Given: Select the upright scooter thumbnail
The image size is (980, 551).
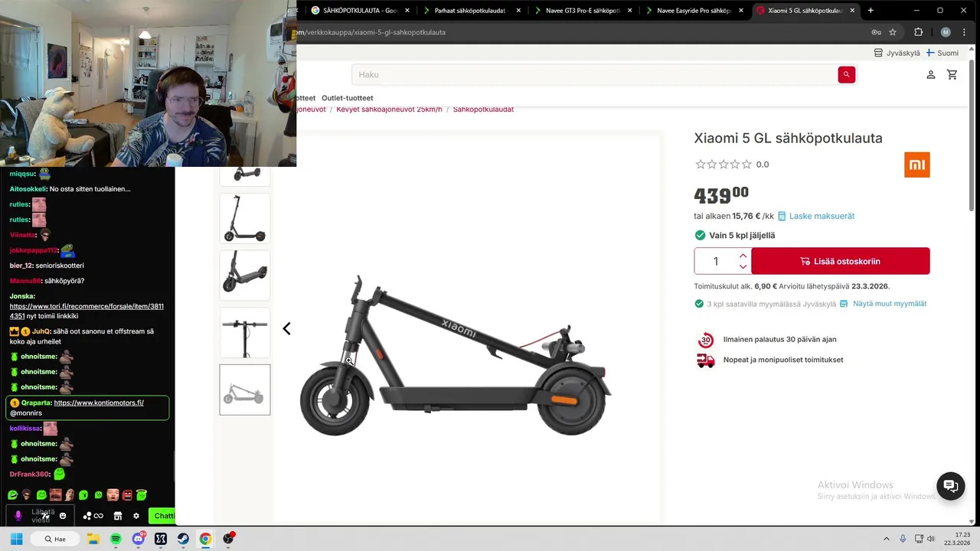Looking at the screenshot, I should [245, 218].
